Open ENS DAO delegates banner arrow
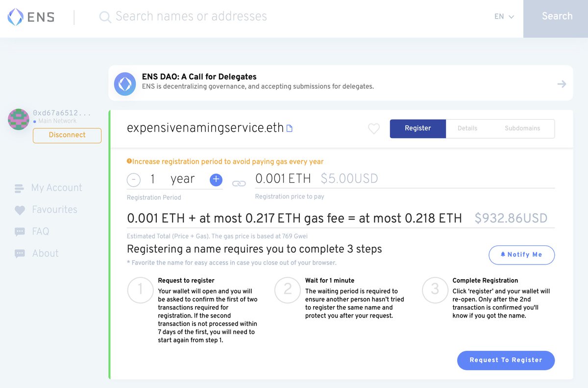 (562, 84)
